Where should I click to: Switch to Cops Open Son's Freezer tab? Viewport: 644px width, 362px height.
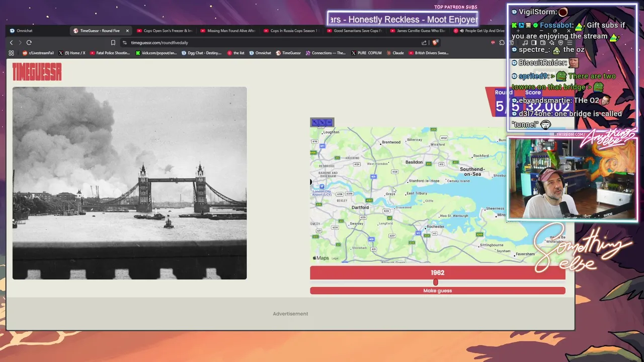[x=165, y=31]
